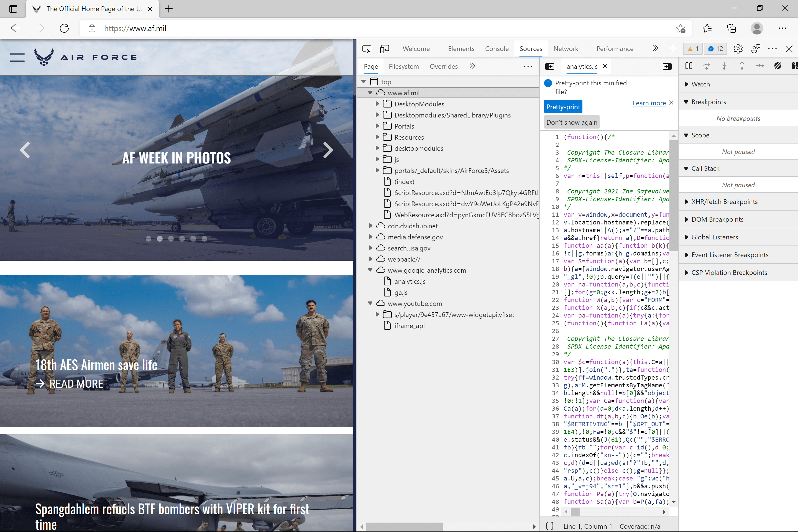
Task: Switch to the Network tab
Action: pos(566,49)
